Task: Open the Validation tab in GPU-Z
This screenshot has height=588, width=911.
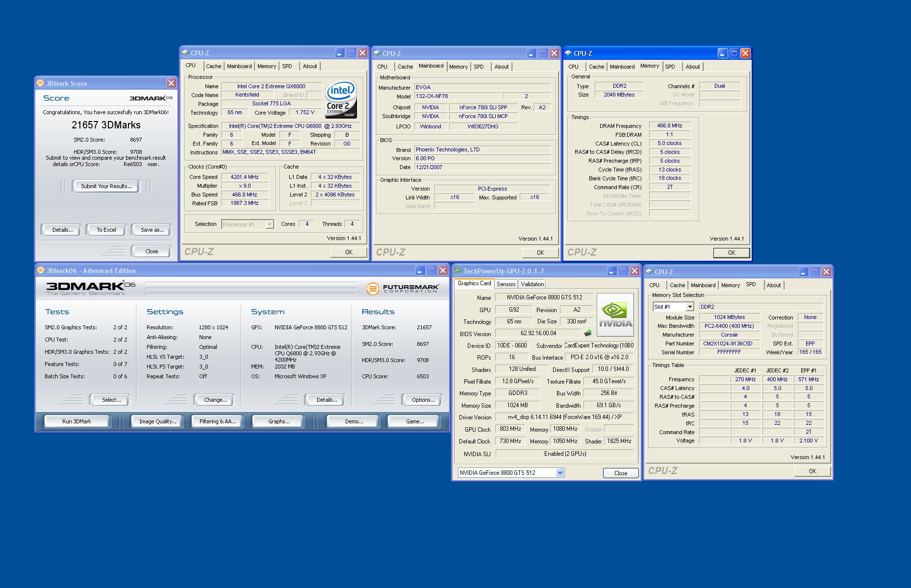Action: (x=532, y=284)
